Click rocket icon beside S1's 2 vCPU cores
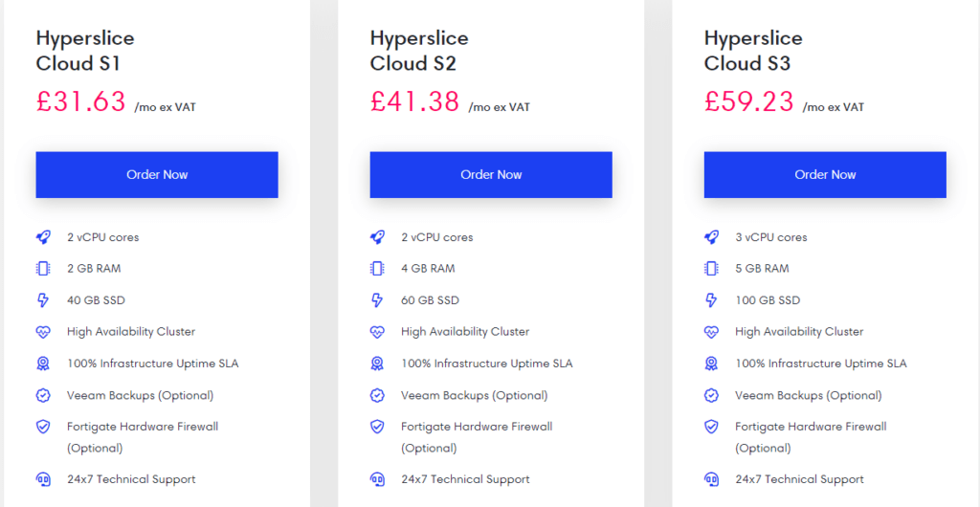980x507 pixels. pos(42,237)
